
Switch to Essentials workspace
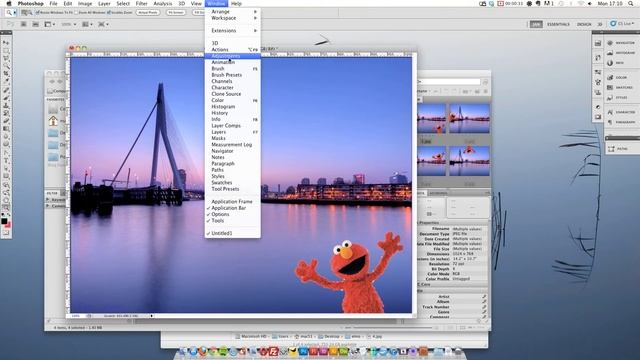point(558,24)
